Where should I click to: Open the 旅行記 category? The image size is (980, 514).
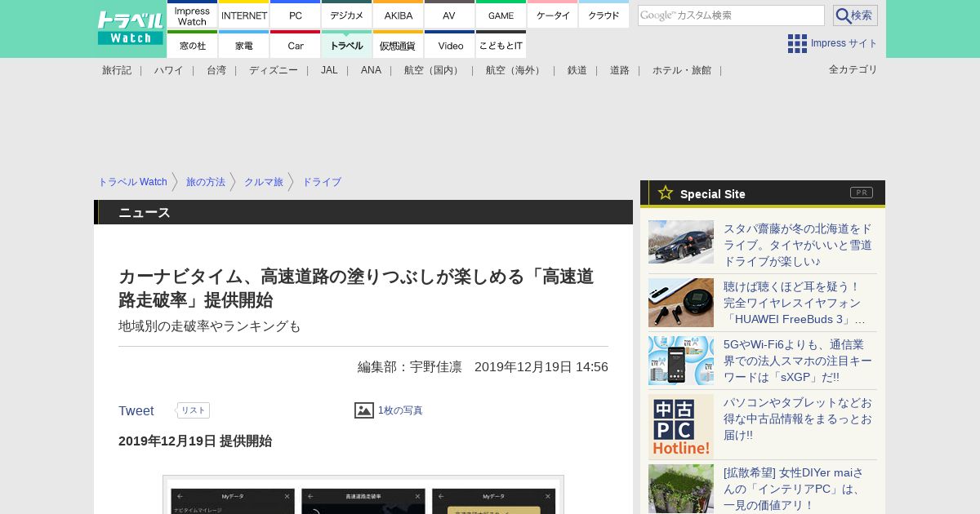tap(117, 70)
